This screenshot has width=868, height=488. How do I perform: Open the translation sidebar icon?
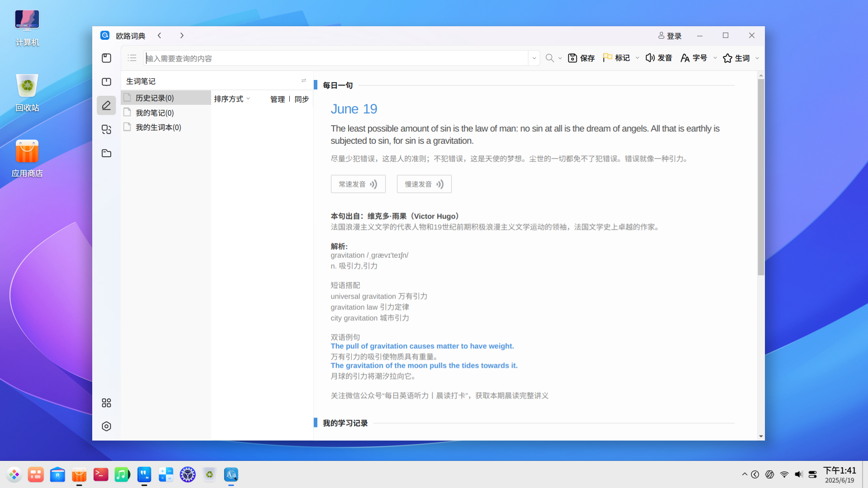point(106,130)
